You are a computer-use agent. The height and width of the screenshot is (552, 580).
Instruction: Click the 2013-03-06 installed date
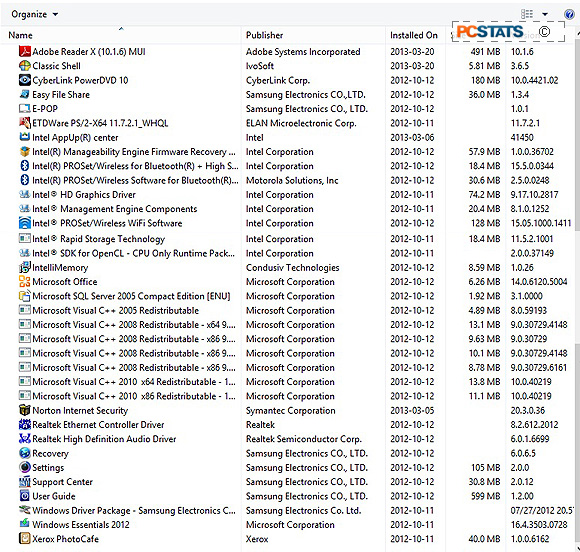pyautogui.click(x=412, y=137)
